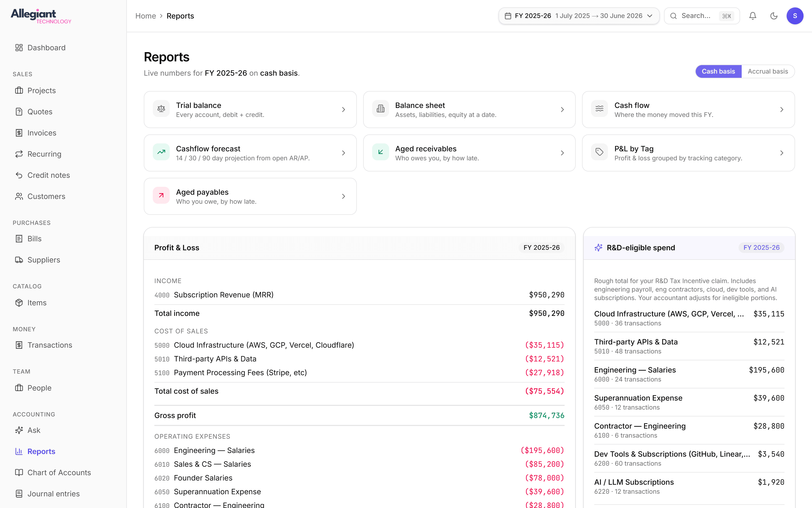Open the Trial balance report card
This screenshot has height=508, width=812.
[x=250, y=110]
